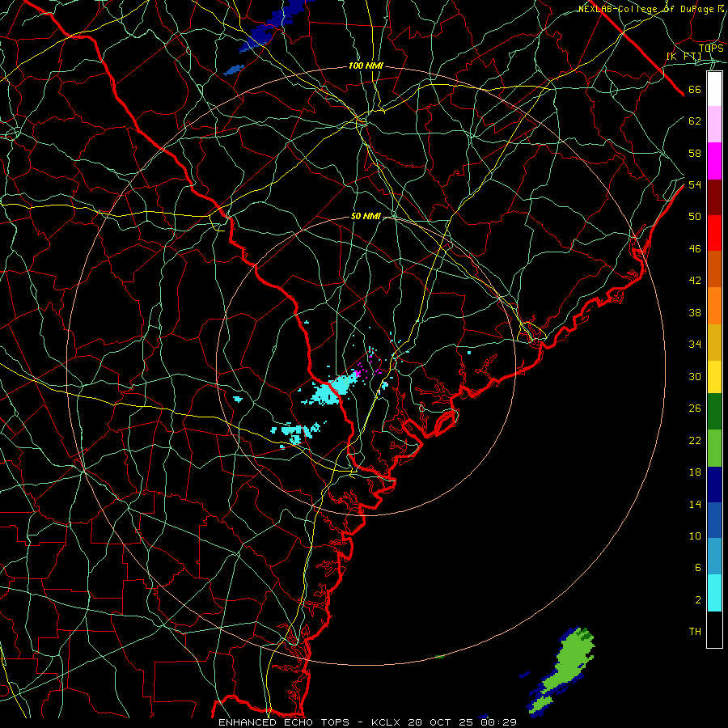Click the "34" legend value
728x728 pixels.
coord(695,345)
